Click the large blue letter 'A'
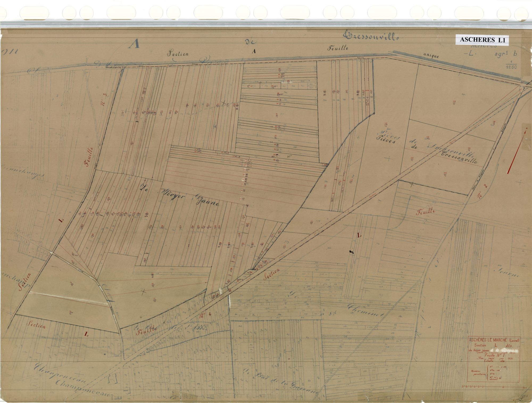532x403 pixels. (x=134, y=43)
